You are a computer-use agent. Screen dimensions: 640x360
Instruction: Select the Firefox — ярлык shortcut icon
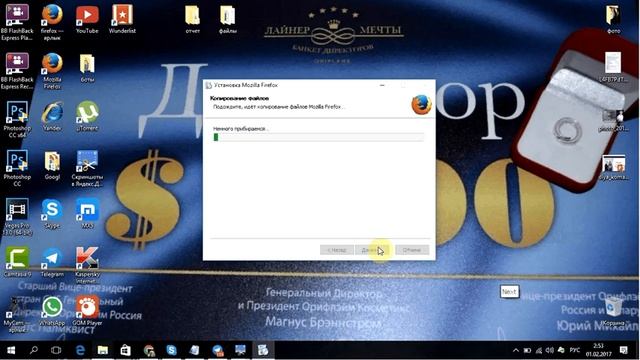tap(52, 22)
